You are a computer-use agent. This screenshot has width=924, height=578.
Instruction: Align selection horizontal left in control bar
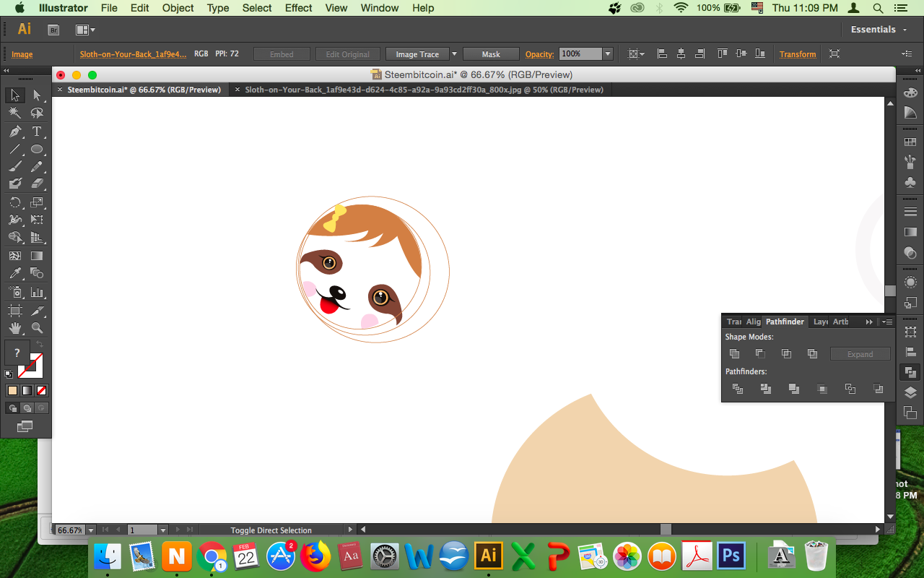tap(662, 53)
